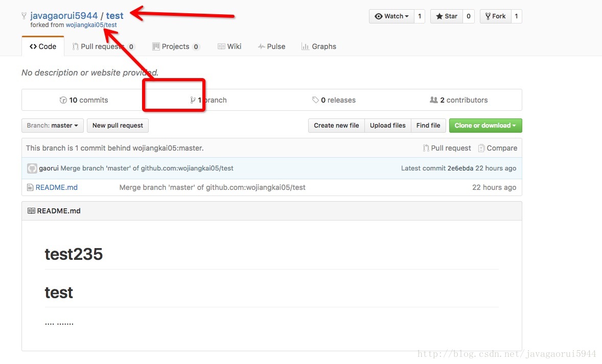This screenshot has height=364, width=602.
Task: Switch to the Code tab
Action: (42, 46)
